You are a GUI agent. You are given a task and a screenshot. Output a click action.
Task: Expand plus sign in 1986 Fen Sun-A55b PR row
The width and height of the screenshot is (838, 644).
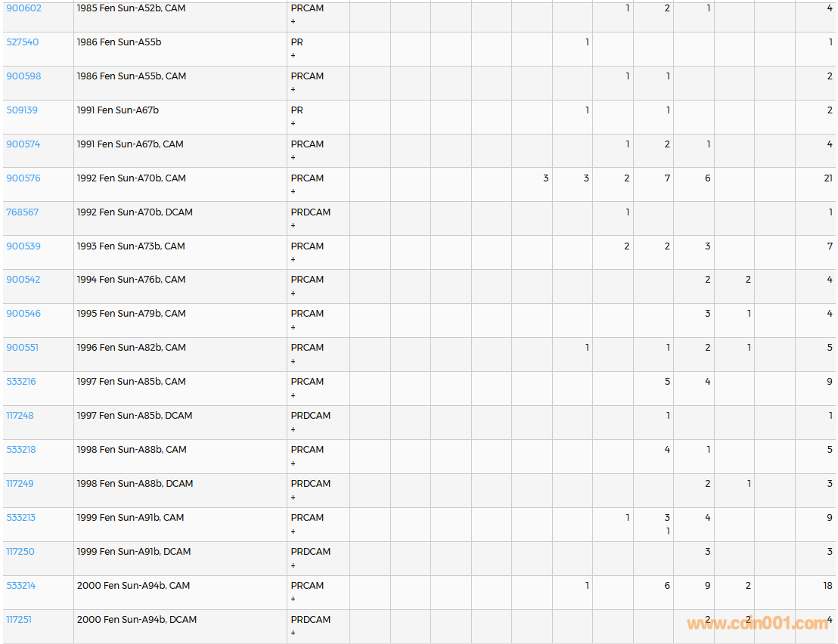(293, 56)
